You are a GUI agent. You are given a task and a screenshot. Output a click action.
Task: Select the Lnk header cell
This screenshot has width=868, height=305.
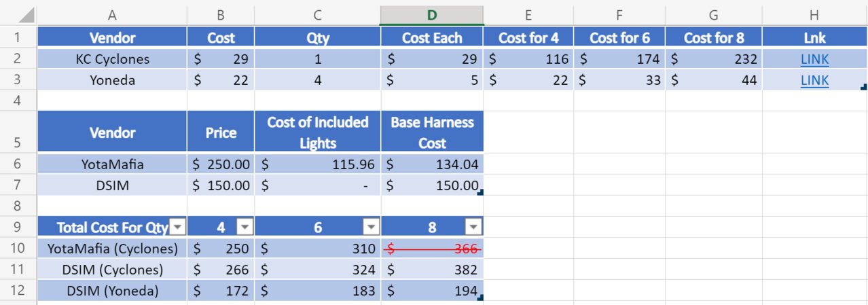coord(814,38)
